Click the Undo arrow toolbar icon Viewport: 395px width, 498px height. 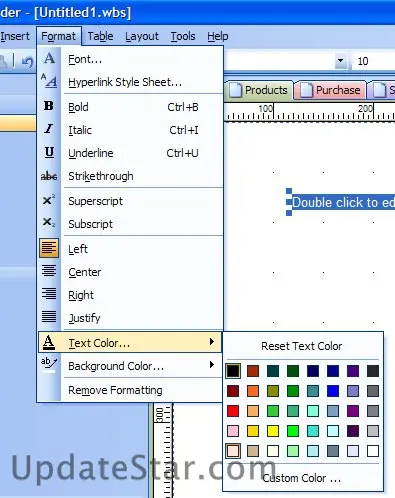point(28,61)
